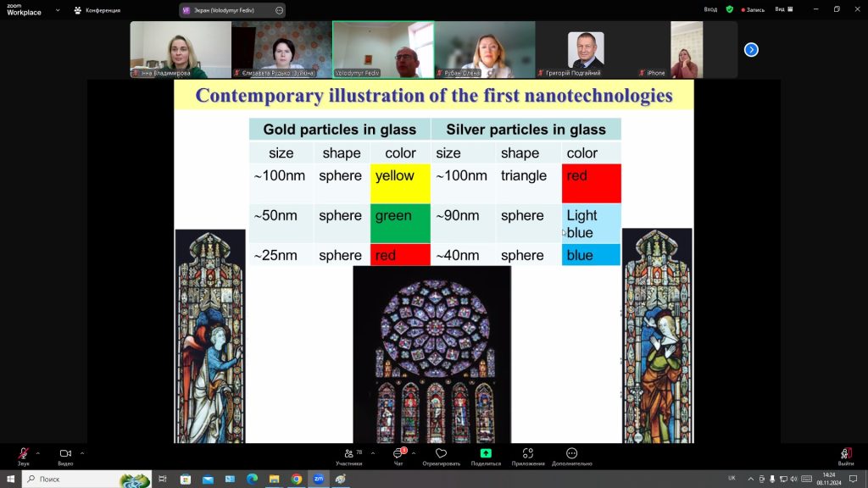Click the Вход sign-in link
This screenshot has width=868, height=488.
(710, 9)
